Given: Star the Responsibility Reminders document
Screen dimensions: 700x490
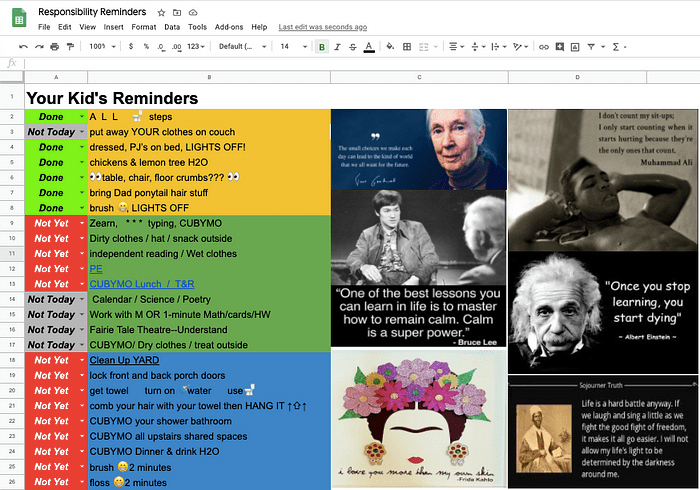Looking at the screenshot, I should tap(161, 12).
